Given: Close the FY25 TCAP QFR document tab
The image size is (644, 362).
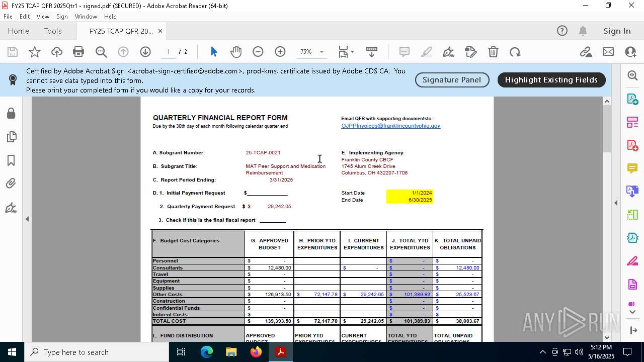Looking at the screenshot, I should [160, 31].
